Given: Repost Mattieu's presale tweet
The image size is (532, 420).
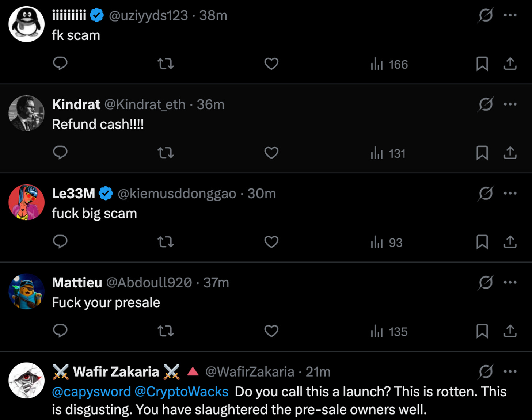Looking at the screenshot, I should [166, 331].
